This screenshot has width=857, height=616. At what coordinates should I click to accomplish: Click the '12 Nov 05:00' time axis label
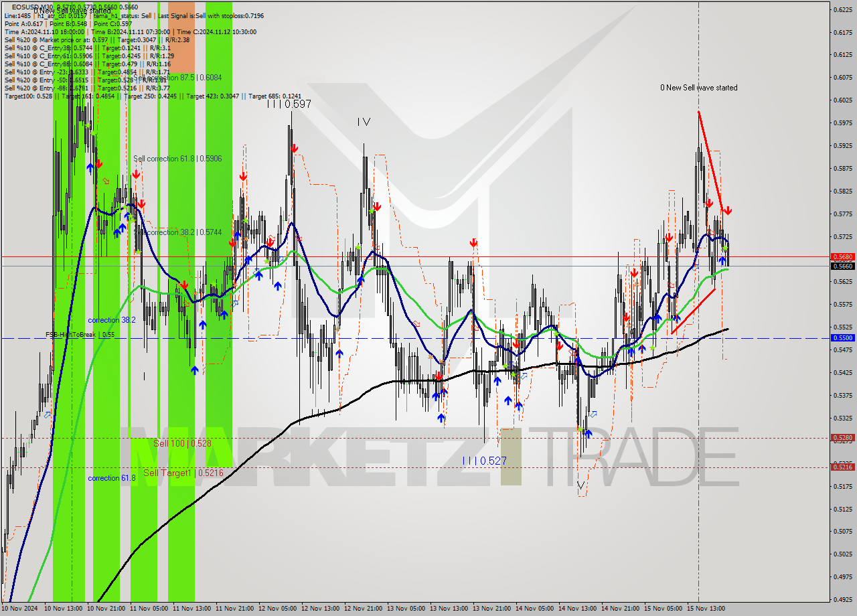click(x=279, y=609)
